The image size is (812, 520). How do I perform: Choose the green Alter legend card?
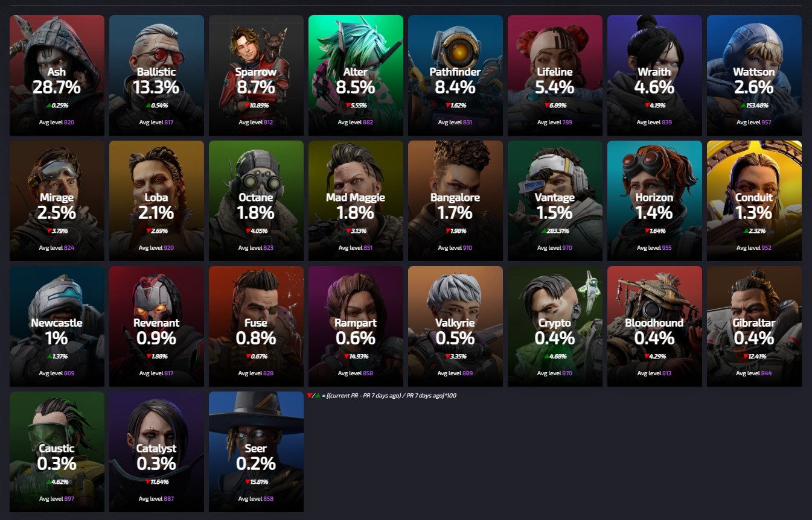[356, 75]
